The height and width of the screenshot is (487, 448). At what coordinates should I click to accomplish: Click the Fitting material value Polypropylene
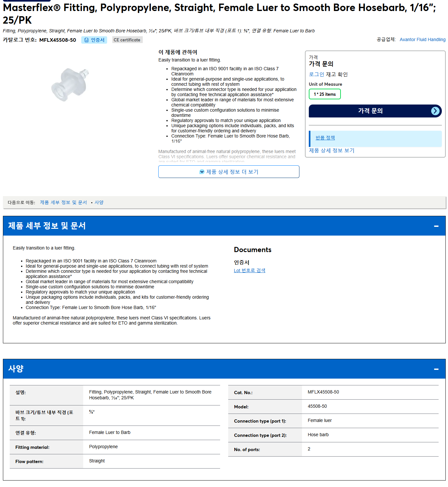coord(104,447)
